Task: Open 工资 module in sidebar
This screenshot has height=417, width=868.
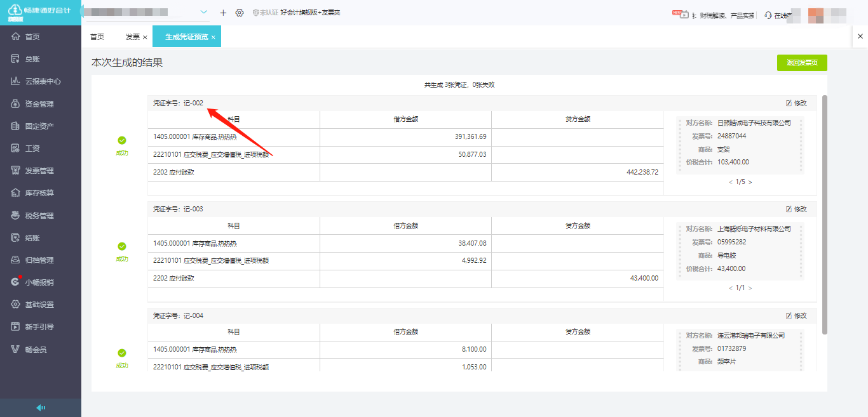Action: pyautogui.click(x=41, y=149)
